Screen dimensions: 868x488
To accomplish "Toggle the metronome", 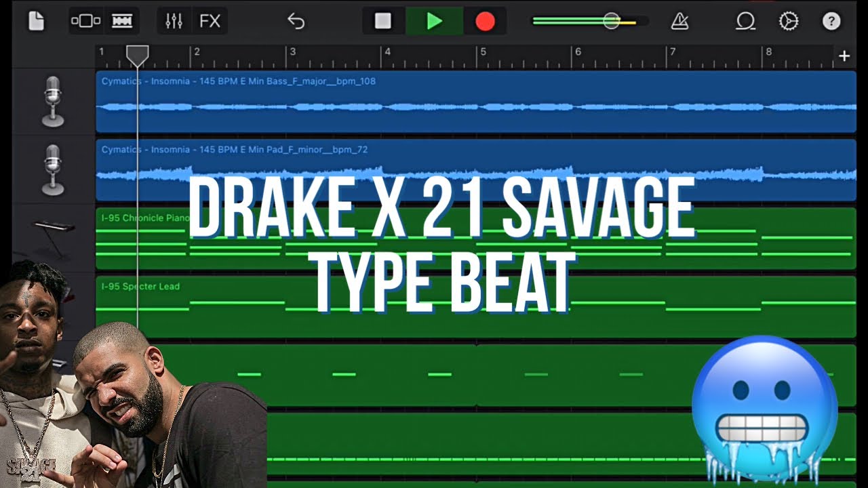I will (x=679, y=21).
